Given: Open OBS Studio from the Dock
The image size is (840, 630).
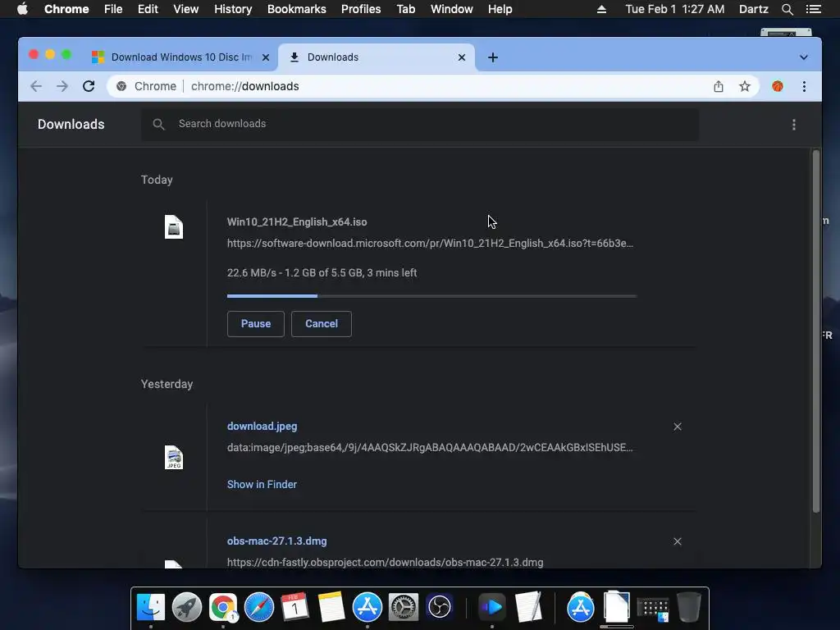Looking at the screenshot, I should click(x=440, y=607).
